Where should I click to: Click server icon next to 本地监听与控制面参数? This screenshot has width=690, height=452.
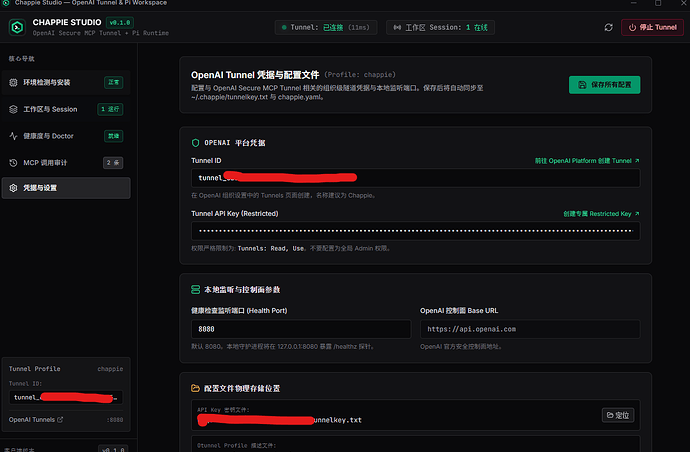195,290
